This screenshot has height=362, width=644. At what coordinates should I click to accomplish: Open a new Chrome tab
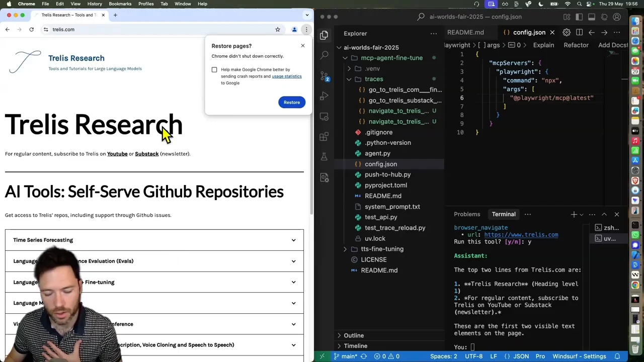[x=115, y=15]
